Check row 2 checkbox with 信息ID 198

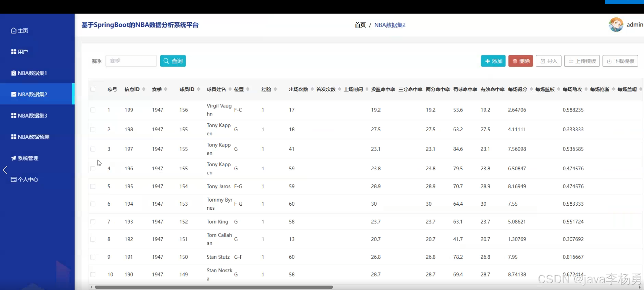(x=93, y=130)
